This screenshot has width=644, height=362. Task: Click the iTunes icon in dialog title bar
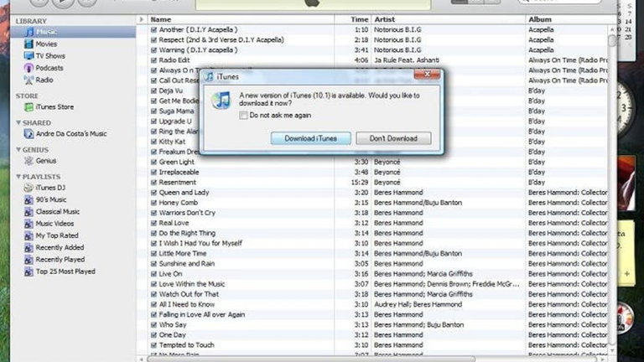[209, 77]
